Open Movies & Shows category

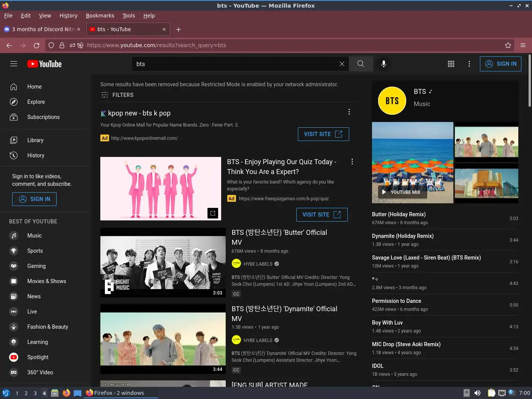point(45,281)
